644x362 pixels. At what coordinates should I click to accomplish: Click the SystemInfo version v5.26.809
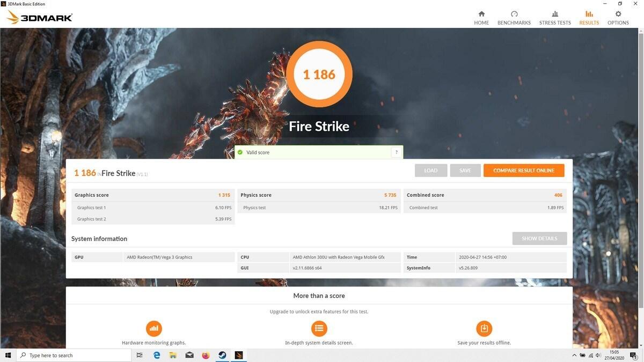tap(469, 268)
